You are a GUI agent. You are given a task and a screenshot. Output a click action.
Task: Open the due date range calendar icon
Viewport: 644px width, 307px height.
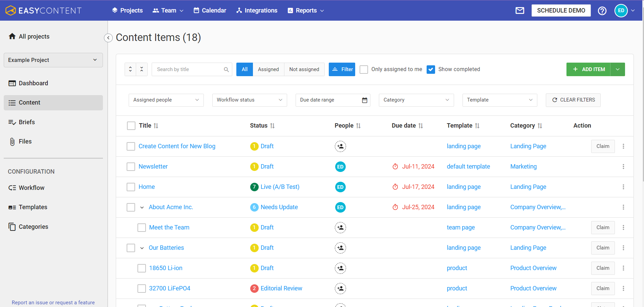pos(365,100)
